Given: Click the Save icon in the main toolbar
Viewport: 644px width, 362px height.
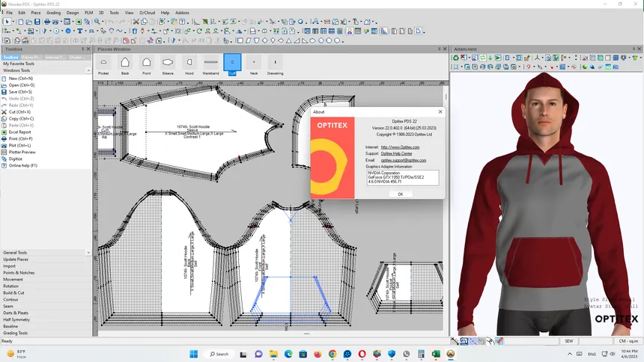Looking at the screenshot, I should [37, 22].
